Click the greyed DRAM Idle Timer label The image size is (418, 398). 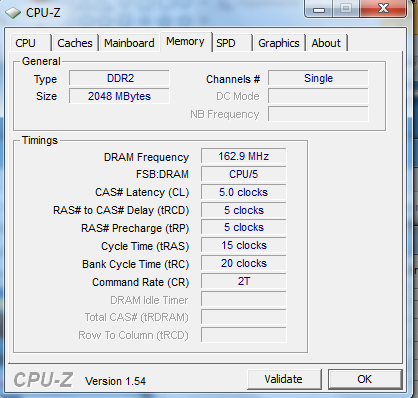pyautogui.click(x=149, y=300)
